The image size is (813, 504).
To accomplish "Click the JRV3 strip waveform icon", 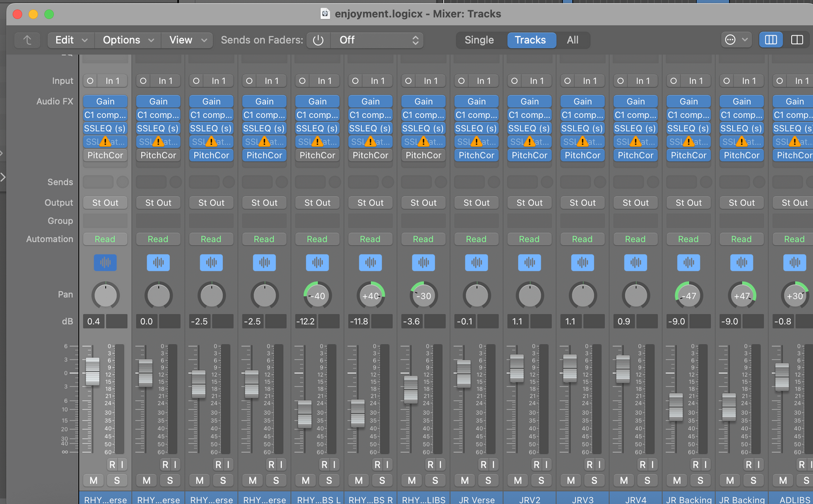I will (x=582, y=262).
